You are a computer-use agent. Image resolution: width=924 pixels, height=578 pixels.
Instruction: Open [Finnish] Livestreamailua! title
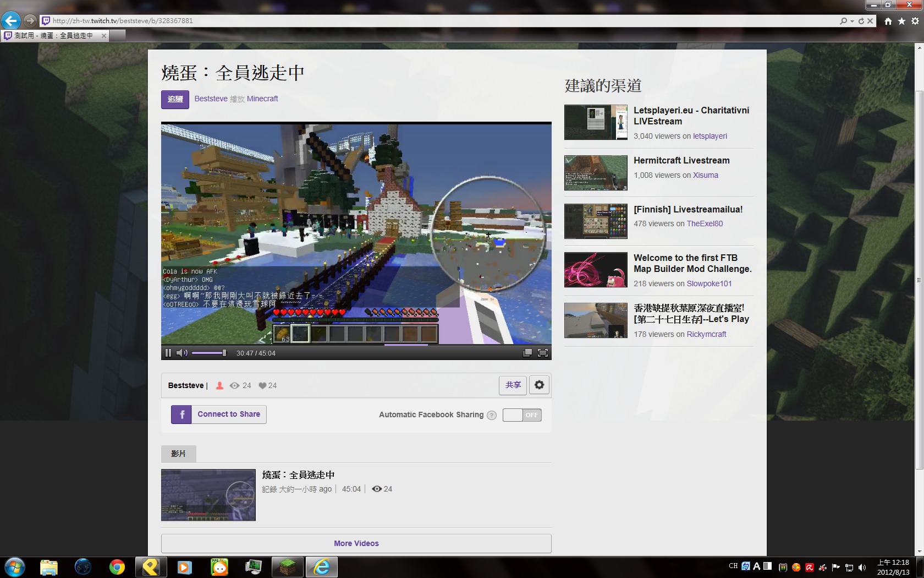[688, 209]
